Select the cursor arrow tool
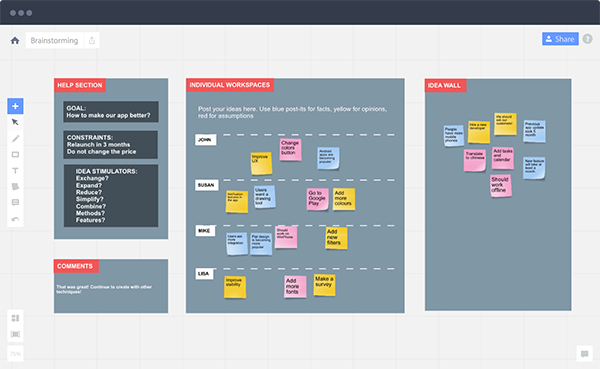This screenshot has width=600, height=369. [x=15, y=122]
